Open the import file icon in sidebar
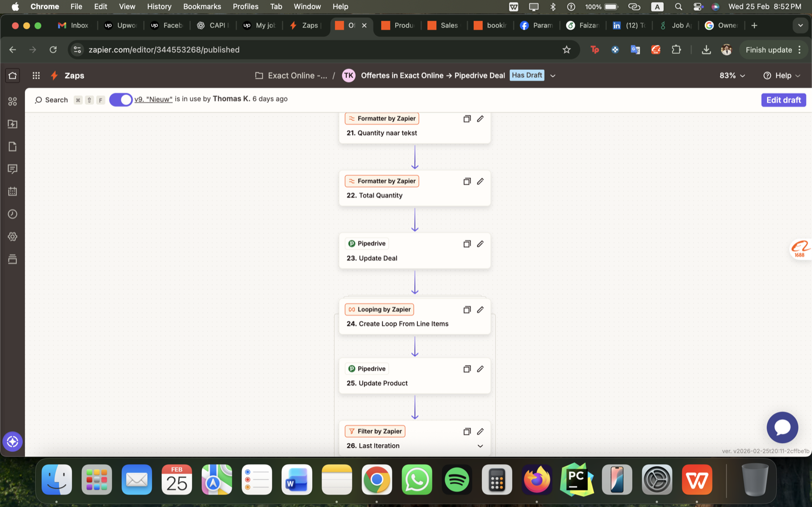This screenshot has width=812, height=507. [x=12, y=124]
